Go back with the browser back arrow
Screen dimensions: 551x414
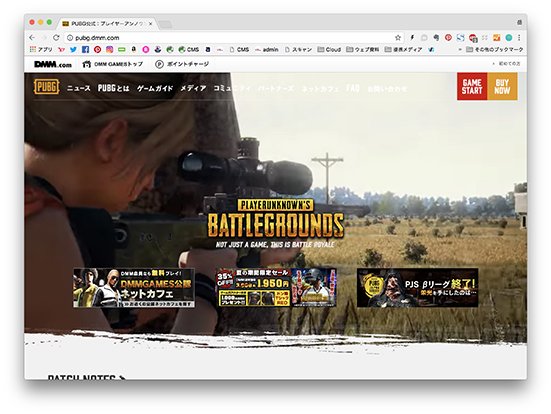pyautogui.click(x=32, y=38)
